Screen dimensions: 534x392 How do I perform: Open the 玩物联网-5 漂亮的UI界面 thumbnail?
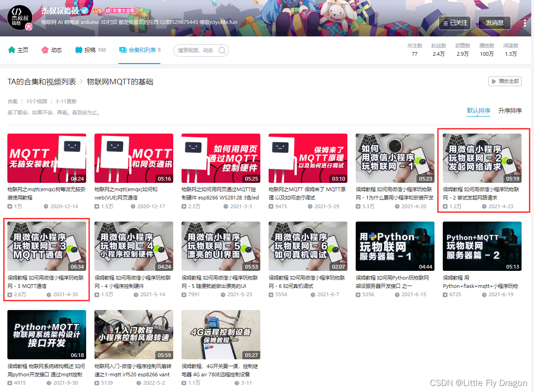tap(221, 246)
